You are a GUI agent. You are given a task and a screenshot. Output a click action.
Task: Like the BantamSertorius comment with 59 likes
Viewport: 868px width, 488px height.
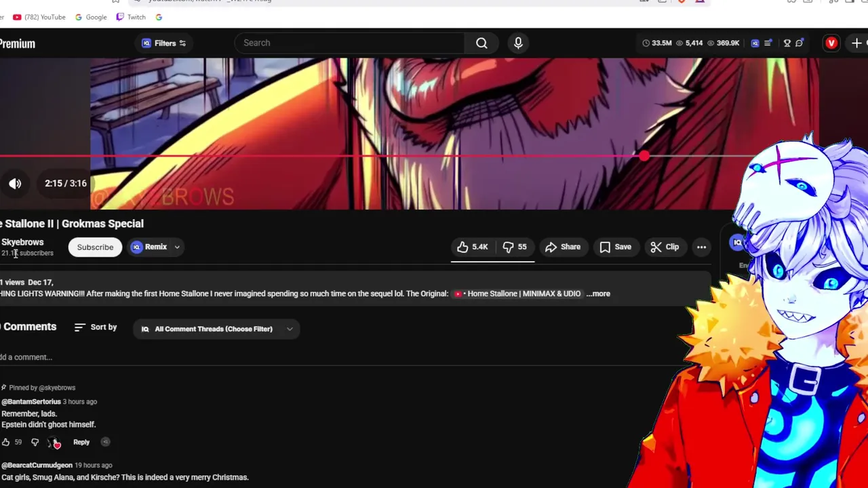6,442
